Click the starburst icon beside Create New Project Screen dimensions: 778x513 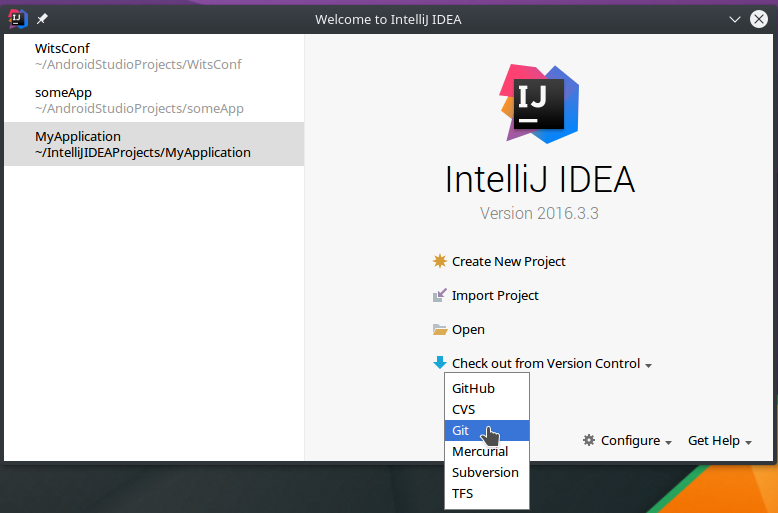440,261
